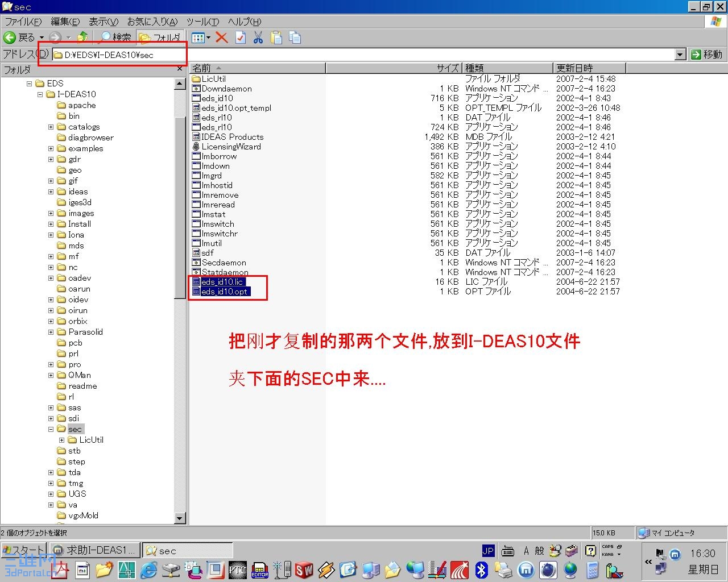Screen dimensions: 728x582
Task: Click the Cut scissors icon
Action: click(258, 38)
